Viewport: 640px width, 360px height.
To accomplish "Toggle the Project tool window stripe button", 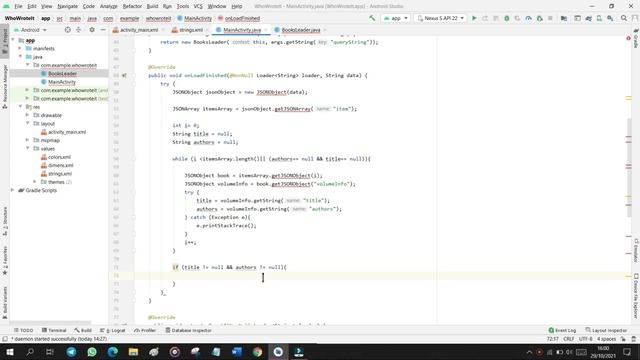I will coord(5,41).
